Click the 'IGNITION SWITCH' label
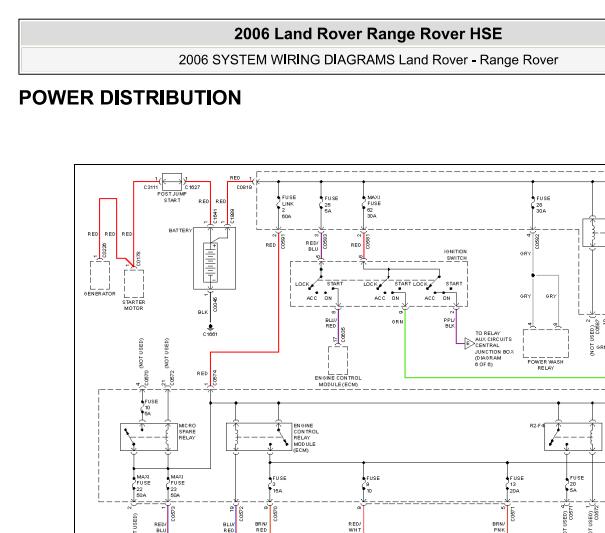This screenshot has width=605, height=533. click(456, 254)
